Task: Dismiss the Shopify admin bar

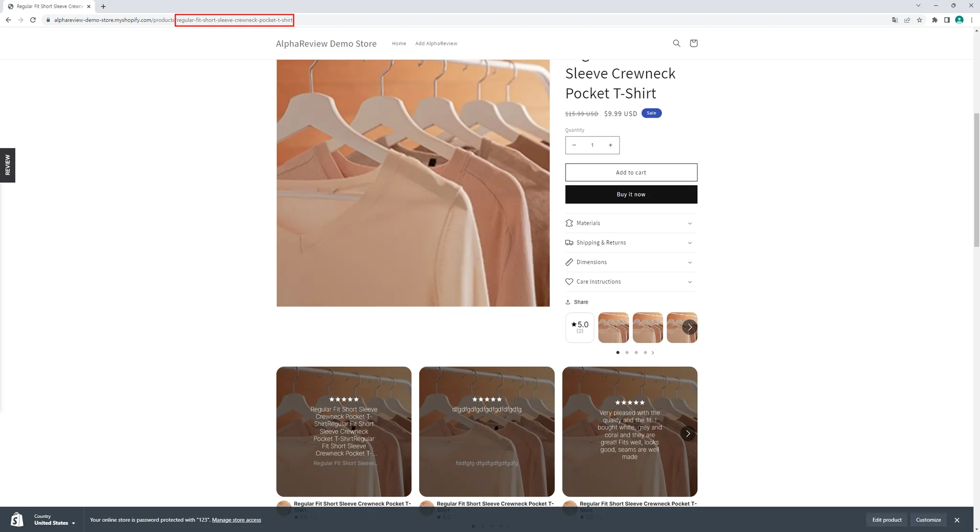Action: [957, 520]
